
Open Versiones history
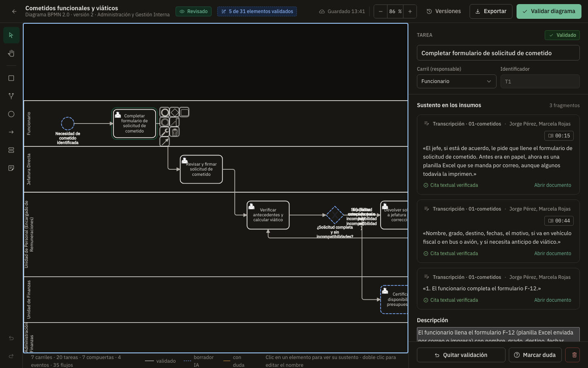point(444,11)
